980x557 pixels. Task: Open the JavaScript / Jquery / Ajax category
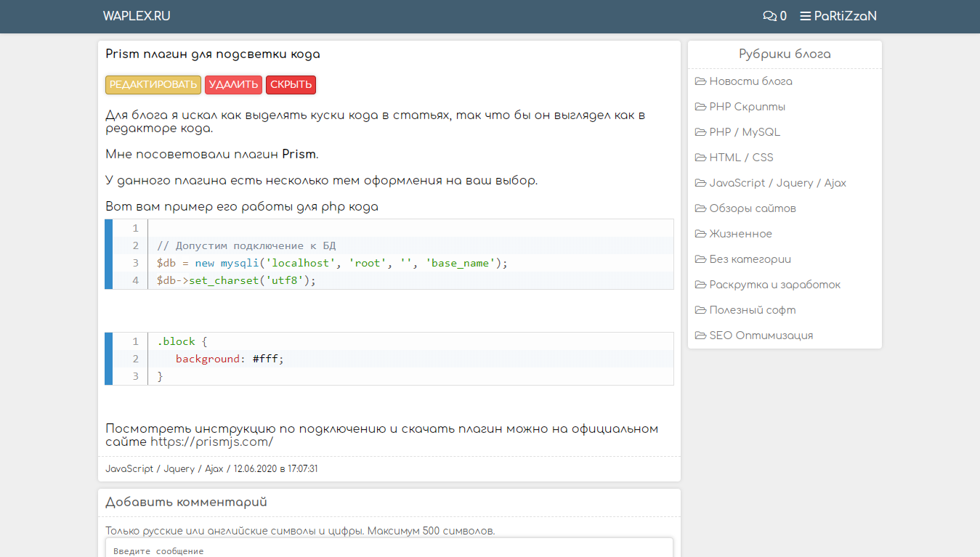(x=777, y=183)
